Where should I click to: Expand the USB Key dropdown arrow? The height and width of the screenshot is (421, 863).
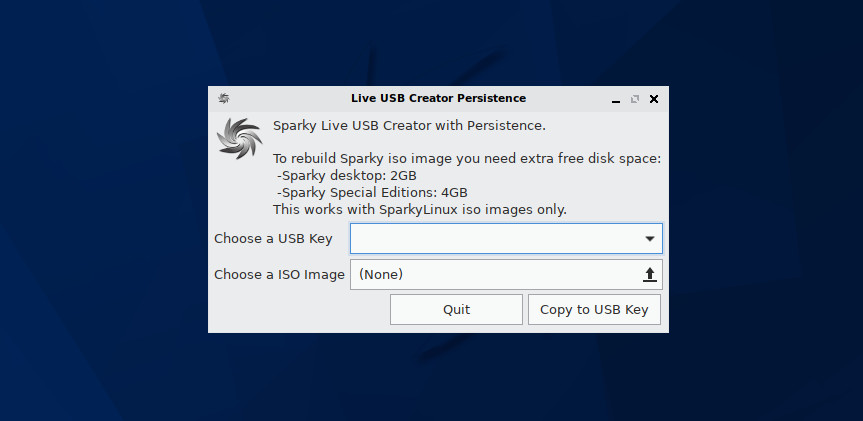click(649, 239)
